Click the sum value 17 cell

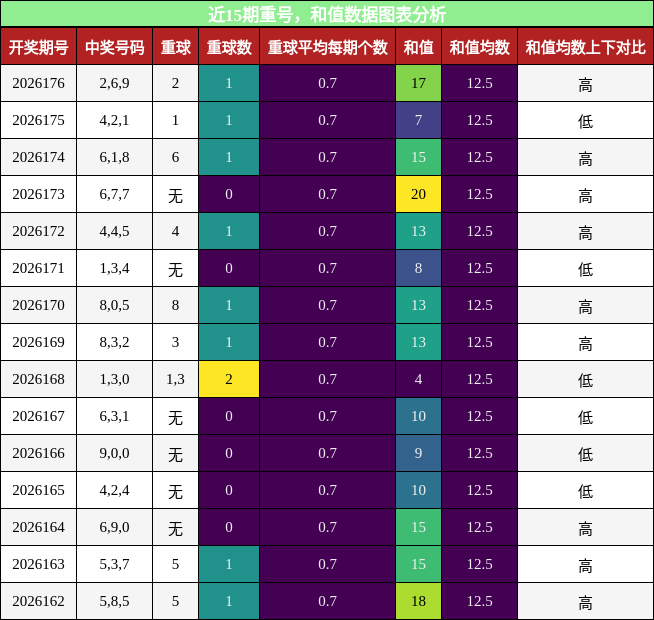pyautogui.click(x=418, y=83)
